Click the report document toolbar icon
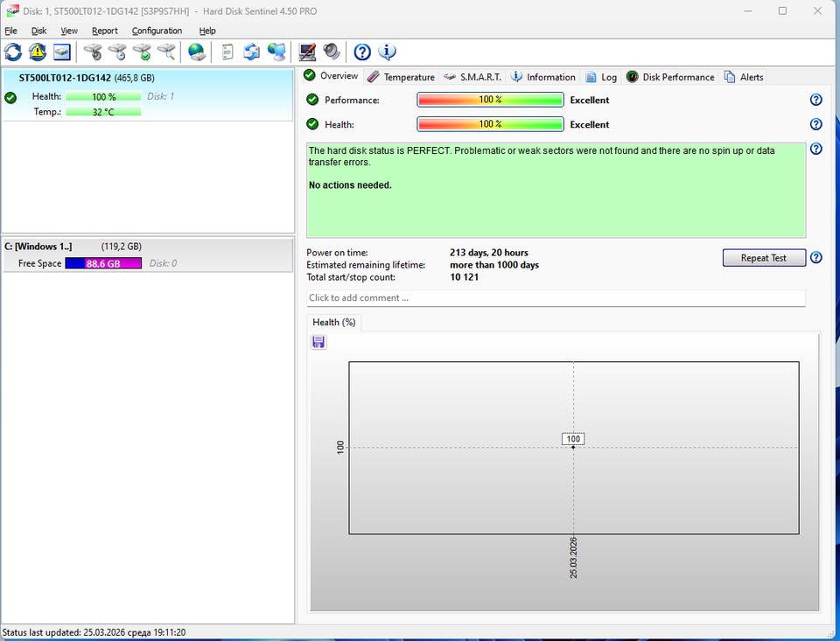Viewport: 840px width, 641px height. [227, 52]
